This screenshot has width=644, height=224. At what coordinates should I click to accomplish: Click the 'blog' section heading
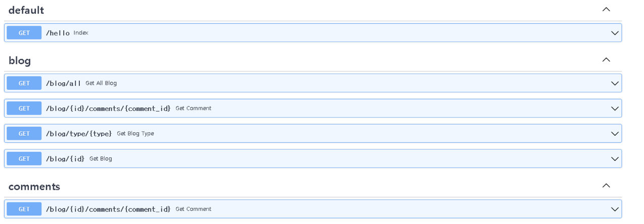[x=20, y=61]
